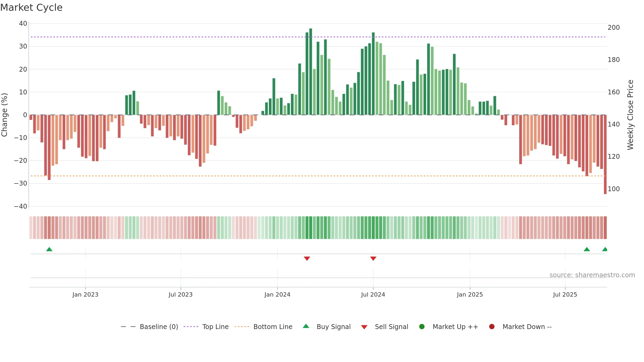Click the 200 price axis label
Screen dimensions: 644x362
coord(614,28)
